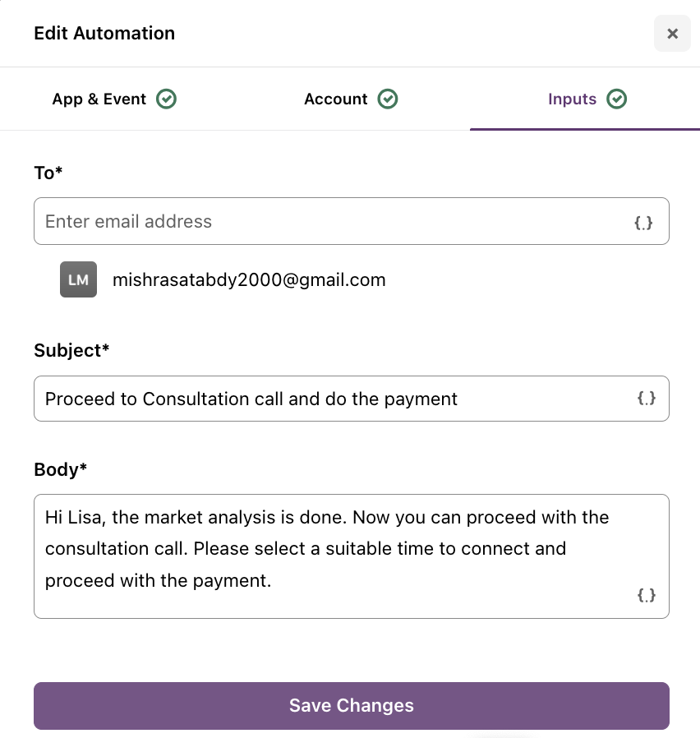Select recipient mishrasatabdy2000@gmail.com
Viewport: 700px width, 738px height.
click(249, 279)
